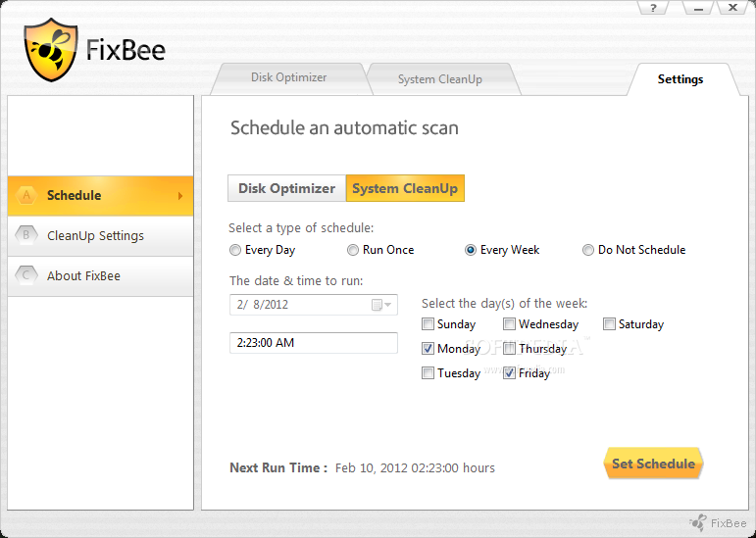Click the small FixBee bee icon at bottom right
The height and width of the screenshot is (538, 756).
point(698,522)
